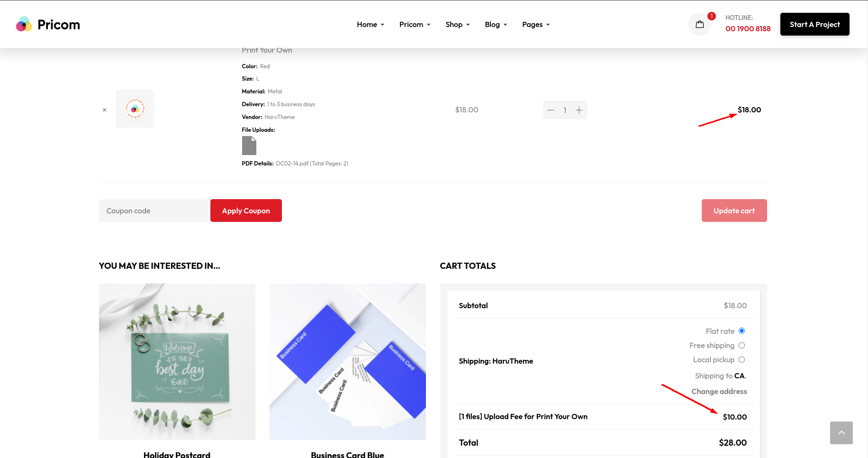Click the Print Your Own product title
Viewport: 868px width, 458px height.
click(267, 50)
